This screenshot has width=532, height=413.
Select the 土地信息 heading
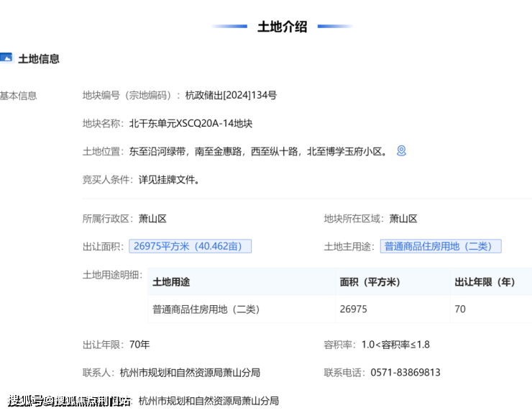39,59
